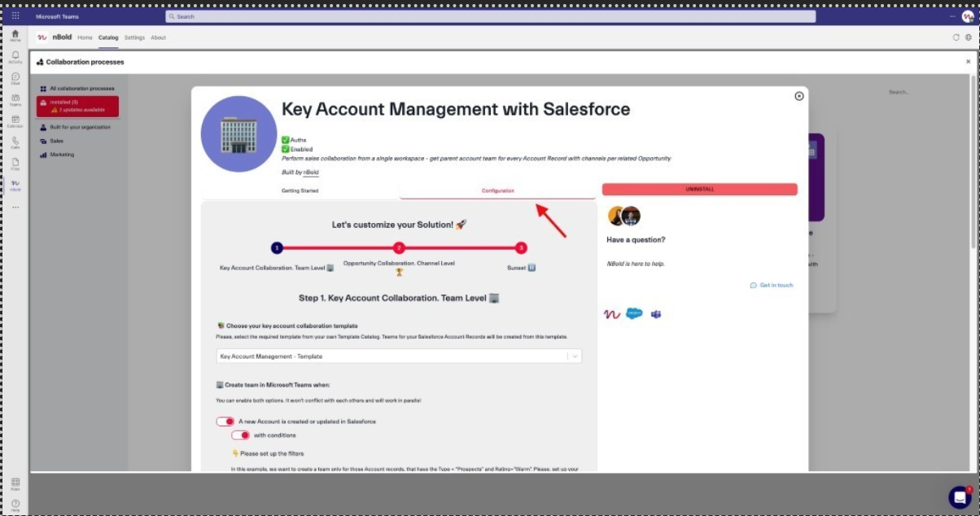Select 'Built for your organization' category
The width and height of the screenshot is (980, 516).
point(79,127)
